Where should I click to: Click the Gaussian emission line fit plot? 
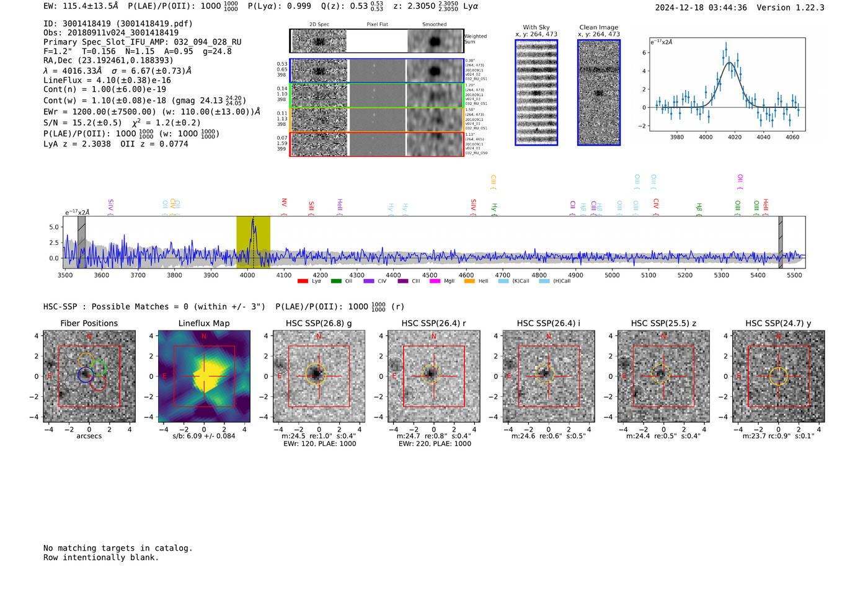(727, 85)
